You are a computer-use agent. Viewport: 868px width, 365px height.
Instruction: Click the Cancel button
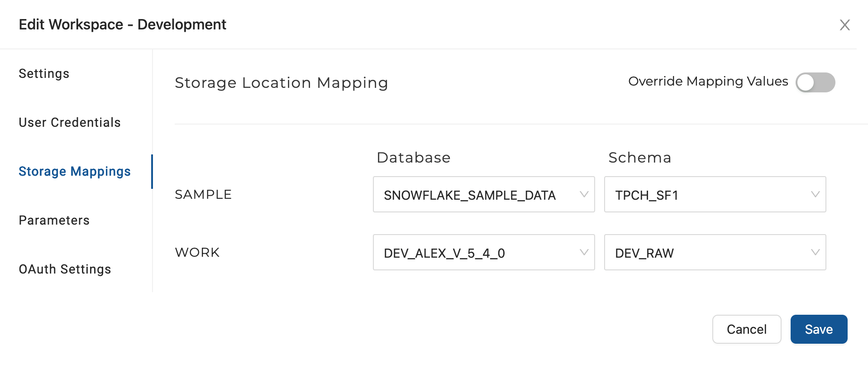(x=746, y=329)
